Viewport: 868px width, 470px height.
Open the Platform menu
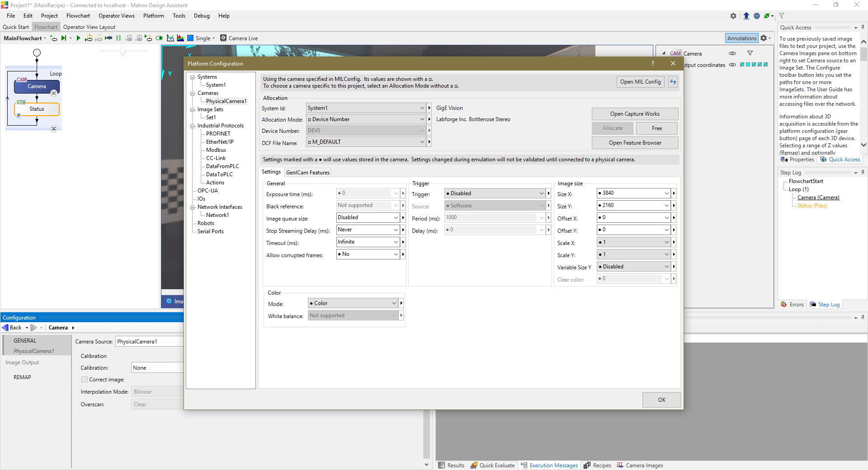pyautogui.click(x=153, y=16)
